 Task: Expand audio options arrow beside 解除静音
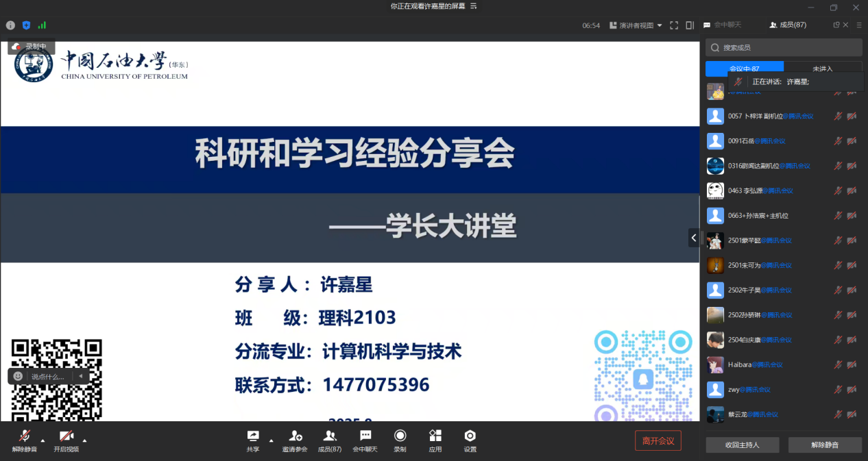[43, 440]
